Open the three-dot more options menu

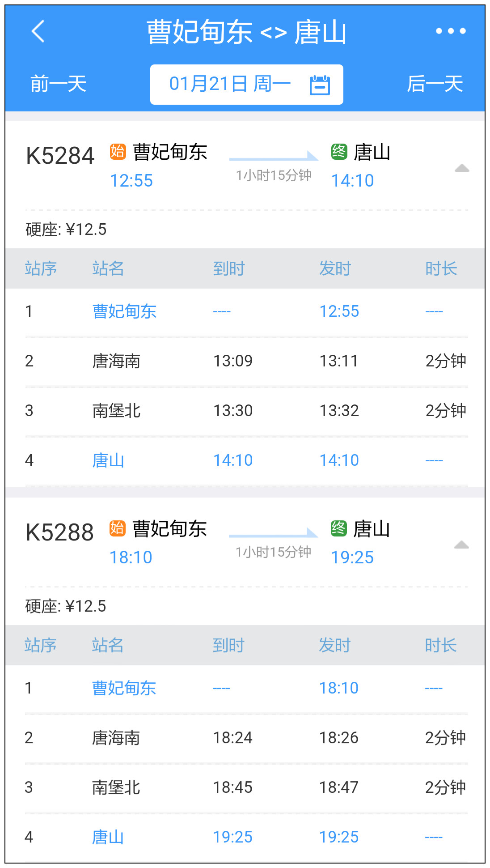pyautogui.click(x=451, y=31)
